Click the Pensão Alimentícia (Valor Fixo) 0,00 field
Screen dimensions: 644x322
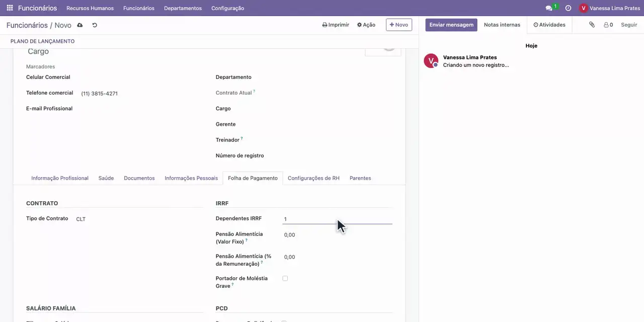pos(337,235)
